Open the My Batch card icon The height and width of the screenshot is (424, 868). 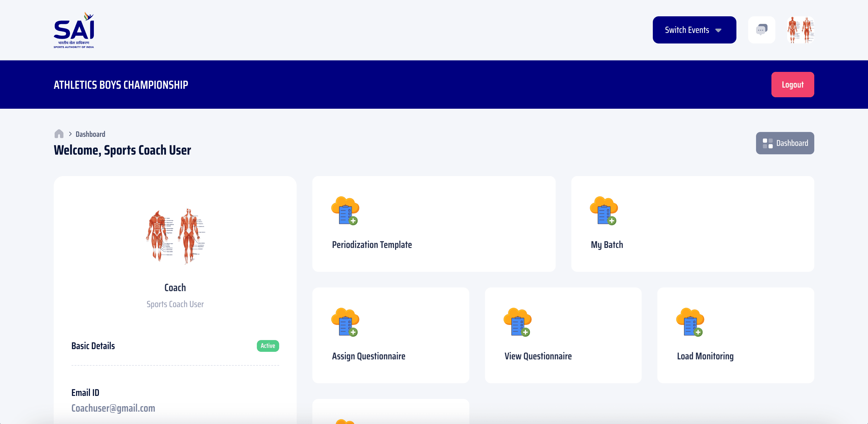coord(604,211)
